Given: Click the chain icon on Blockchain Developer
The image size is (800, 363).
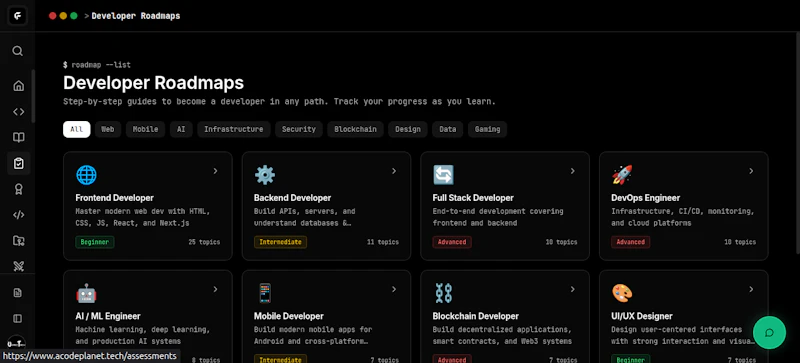Looking at the screenshot, I should click(x=443, y=294).
